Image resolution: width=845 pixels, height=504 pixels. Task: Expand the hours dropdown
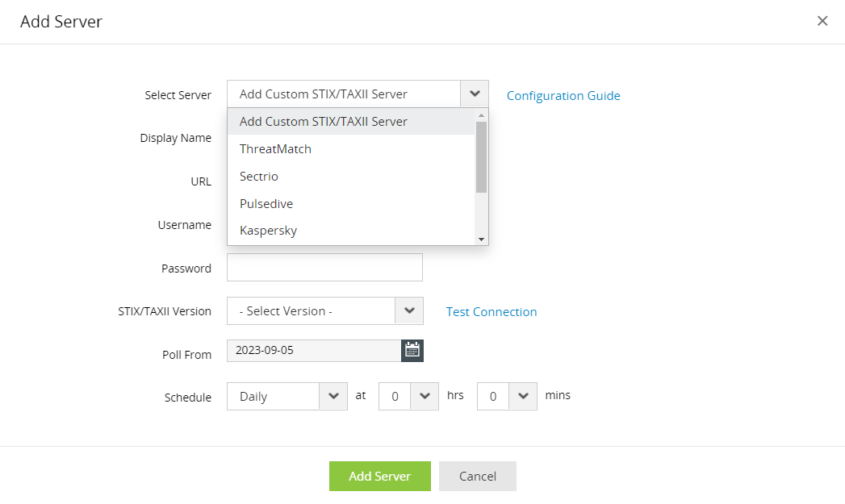point(424,396)
